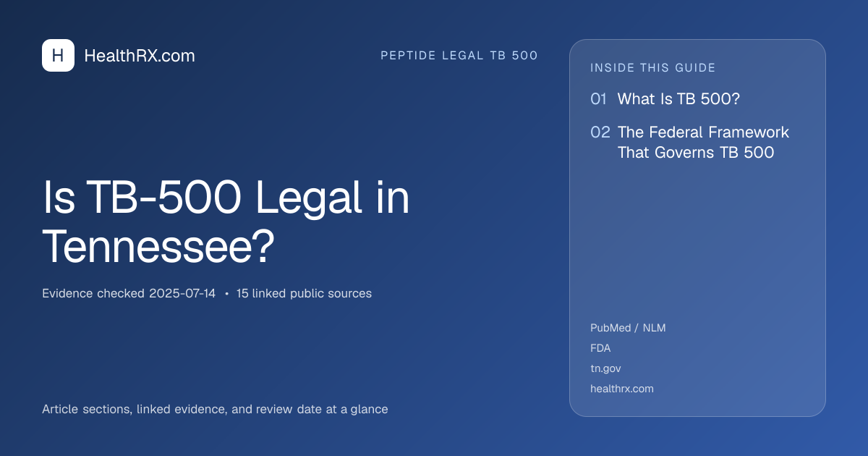
Task: Open the HealthRX.com site name
Action: click(140, 56)
